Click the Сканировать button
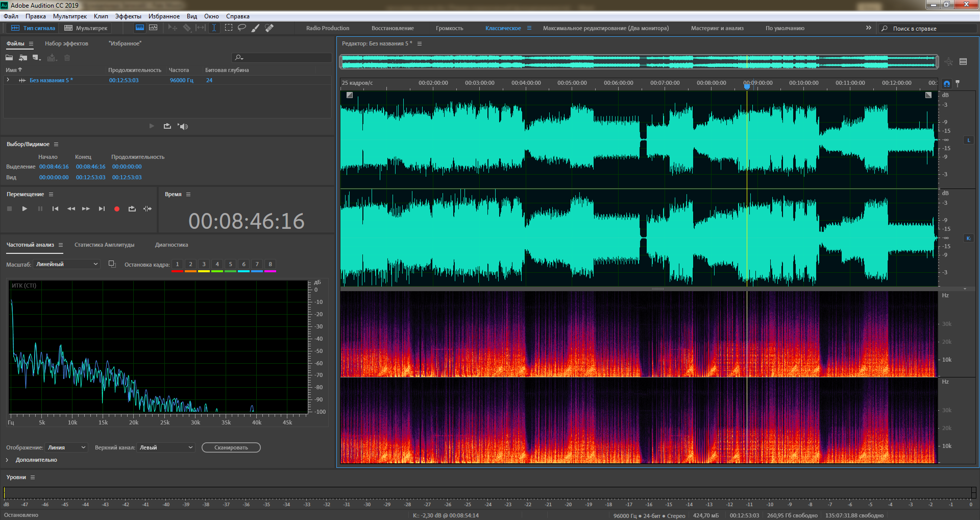Image resolution: width=980 pixels, height=520 pixels. pos(231,447)
